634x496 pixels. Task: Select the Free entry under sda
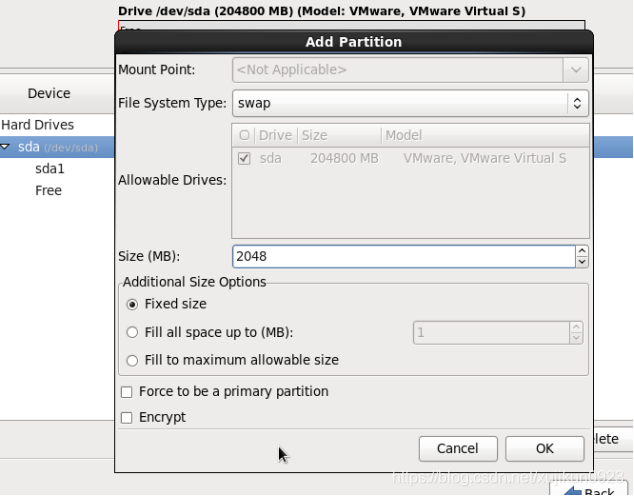point(49,190)
